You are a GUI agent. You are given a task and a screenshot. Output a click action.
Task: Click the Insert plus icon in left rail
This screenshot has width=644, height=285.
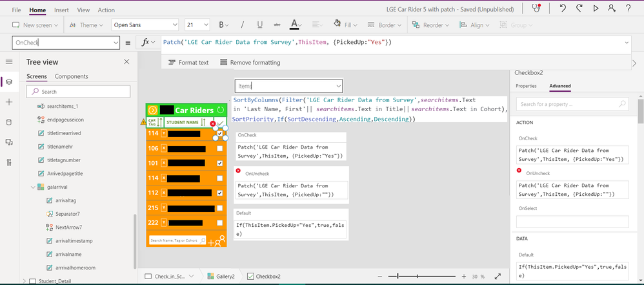(9, 102)
